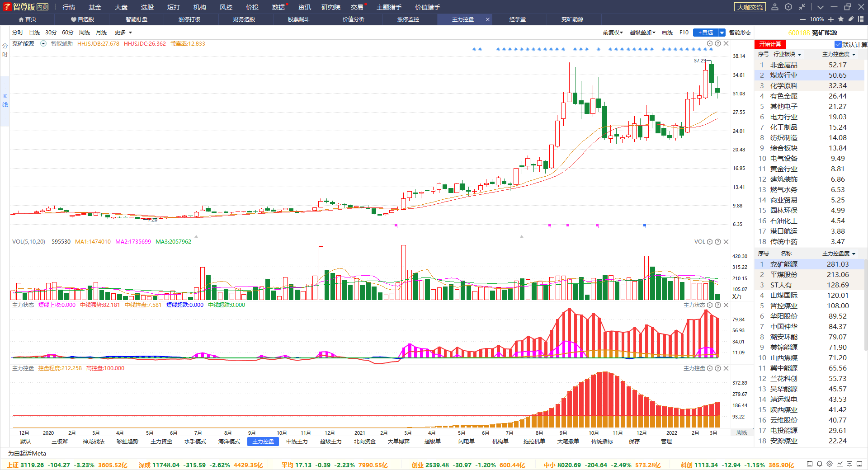Click the layout panel icon in tab bar
The image size is (868, 470).
click(861, 19)
